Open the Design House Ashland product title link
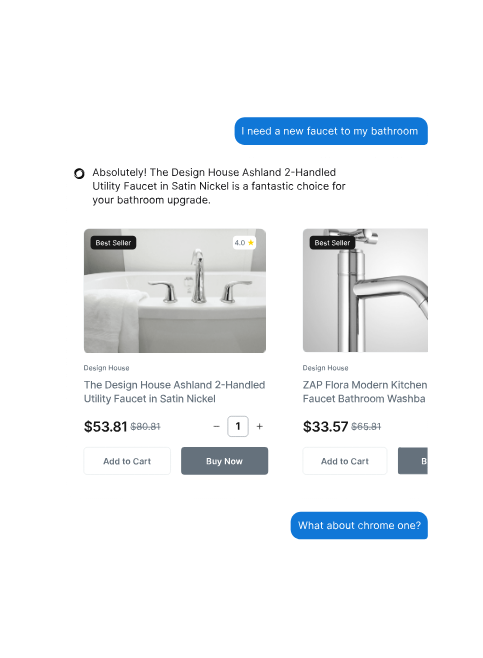 [x=175, y=392]
